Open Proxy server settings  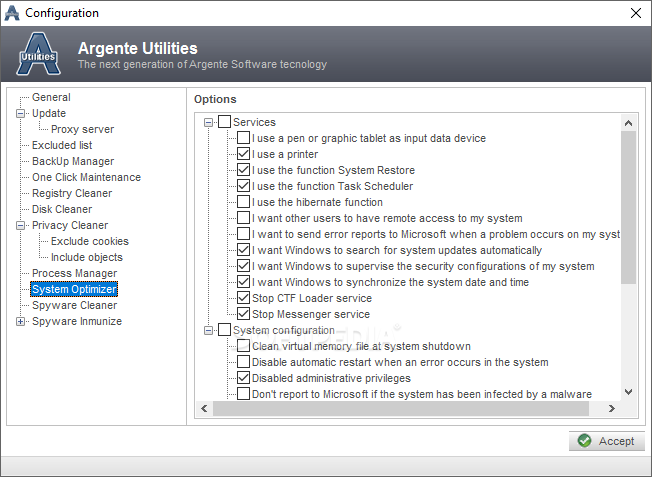[82, 129]
